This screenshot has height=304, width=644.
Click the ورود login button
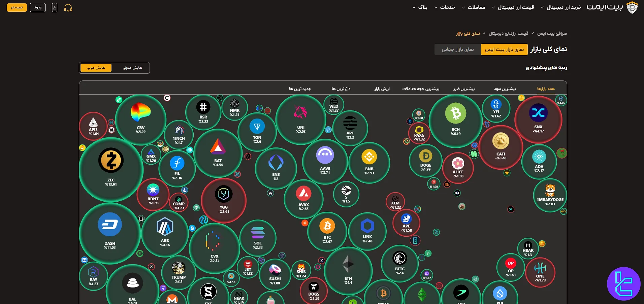coord(38,7)
